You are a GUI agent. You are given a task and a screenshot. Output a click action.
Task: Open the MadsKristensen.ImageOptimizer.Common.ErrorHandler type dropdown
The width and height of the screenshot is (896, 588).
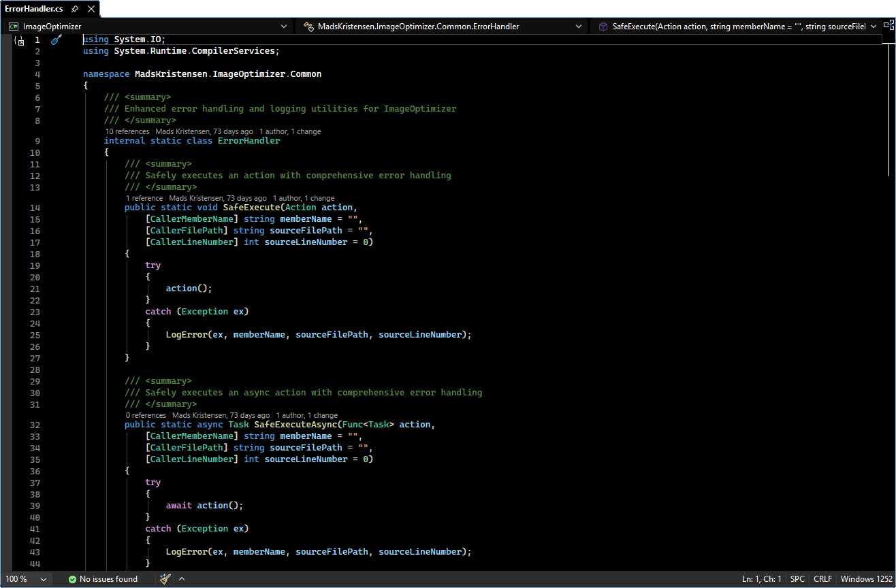pos(578,27)
